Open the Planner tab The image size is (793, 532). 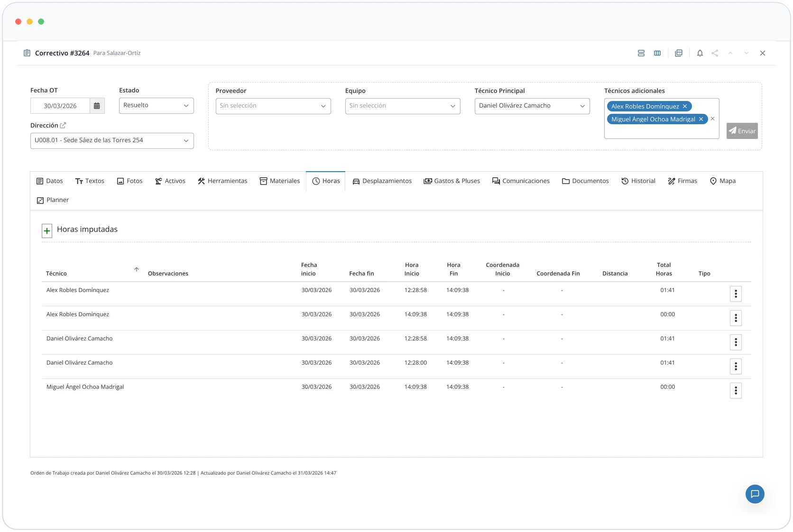coord(53,200)
